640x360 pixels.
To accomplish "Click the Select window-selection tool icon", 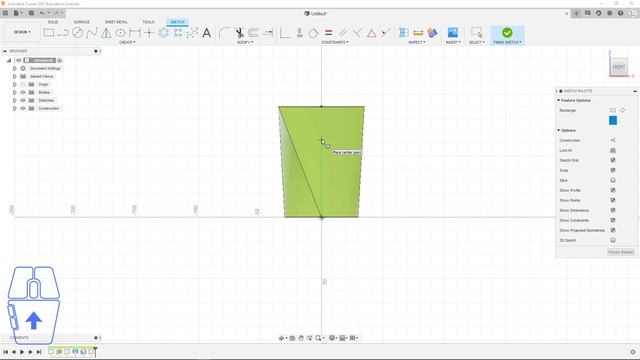I will pyautogui.click(x=476, y=33).
